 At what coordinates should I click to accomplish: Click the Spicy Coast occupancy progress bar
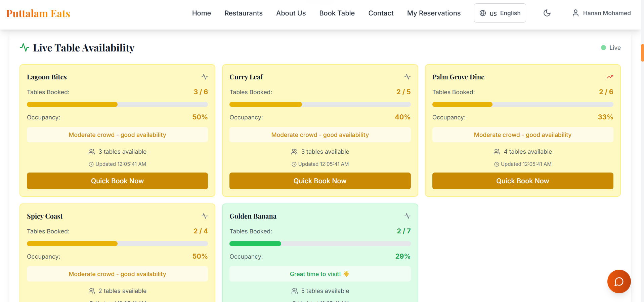click(x=117, y=244)
